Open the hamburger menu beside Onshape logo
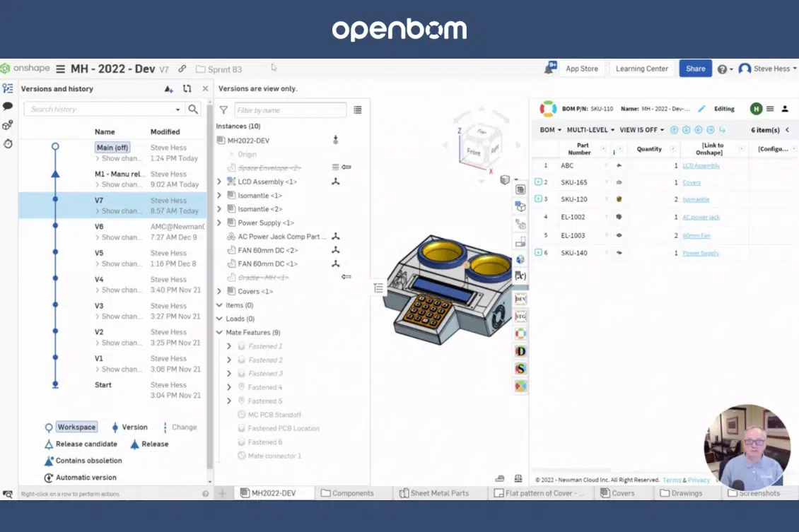The image size is (799, 532). pyautogui.click(x=61, y=69)
